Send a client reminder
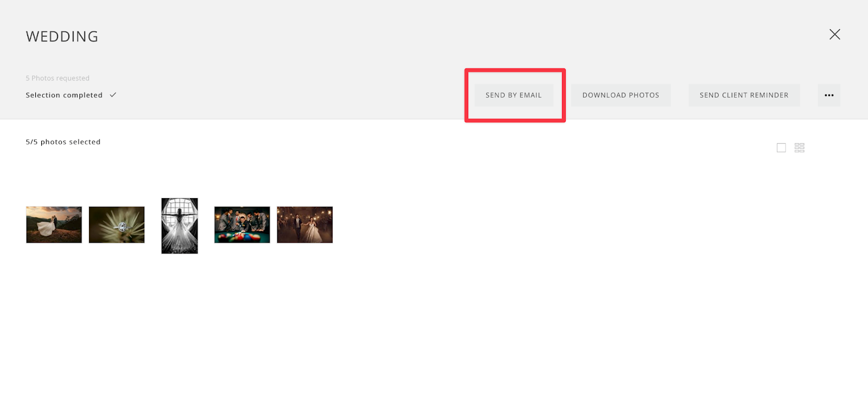 click(x=744, y=95)
